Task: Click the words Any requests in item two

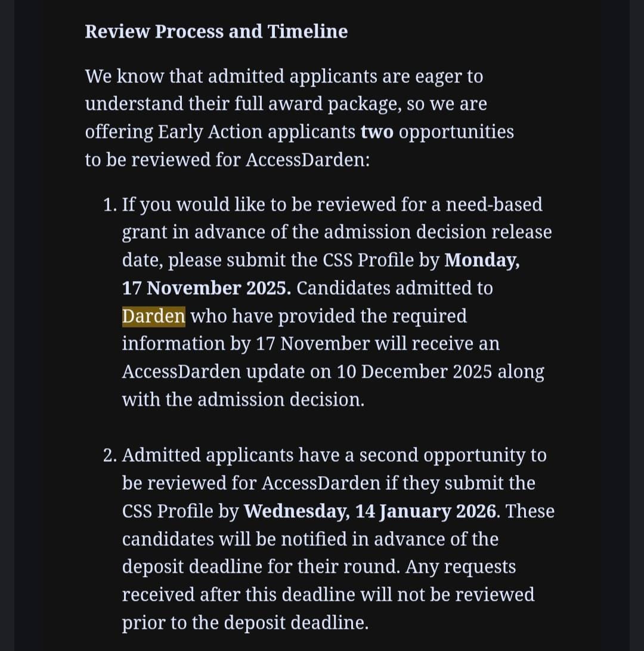Action: tap(460, 567)
